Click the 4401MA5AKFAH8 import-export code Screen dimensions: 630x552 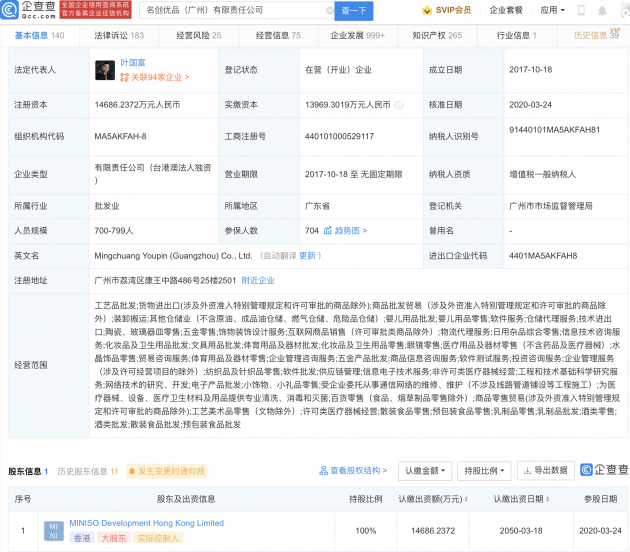543,256
